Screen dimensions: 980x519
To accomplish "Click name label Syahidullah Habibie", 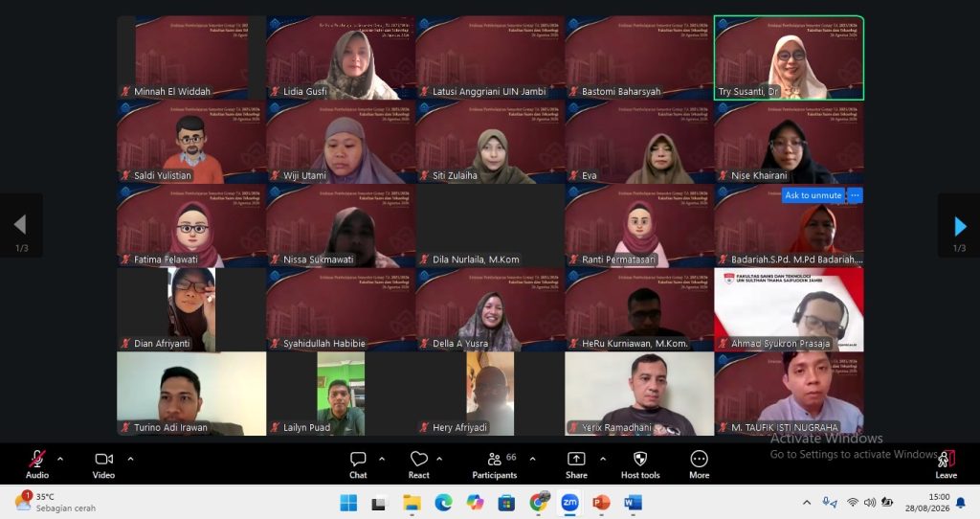I will click(324, 344).
